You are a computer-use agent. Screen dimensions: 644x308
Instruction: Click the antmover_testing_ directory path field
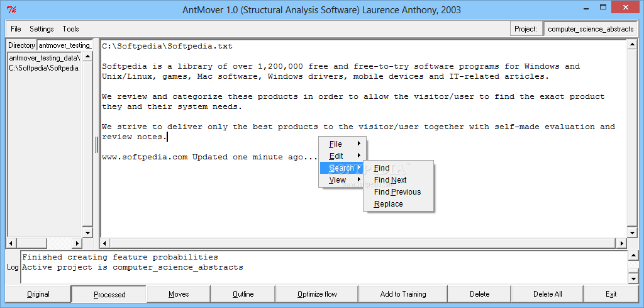(65, 45)
